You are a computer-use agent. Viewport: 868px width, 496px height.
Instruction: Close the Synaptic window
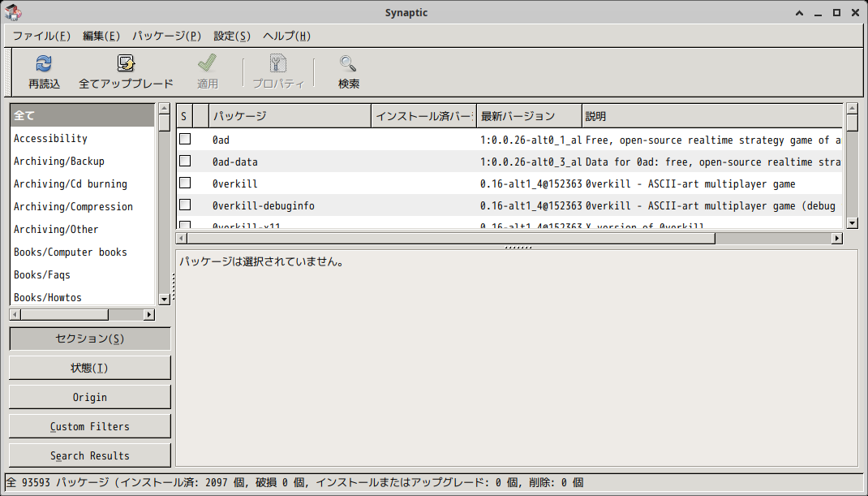coord(855,13)
